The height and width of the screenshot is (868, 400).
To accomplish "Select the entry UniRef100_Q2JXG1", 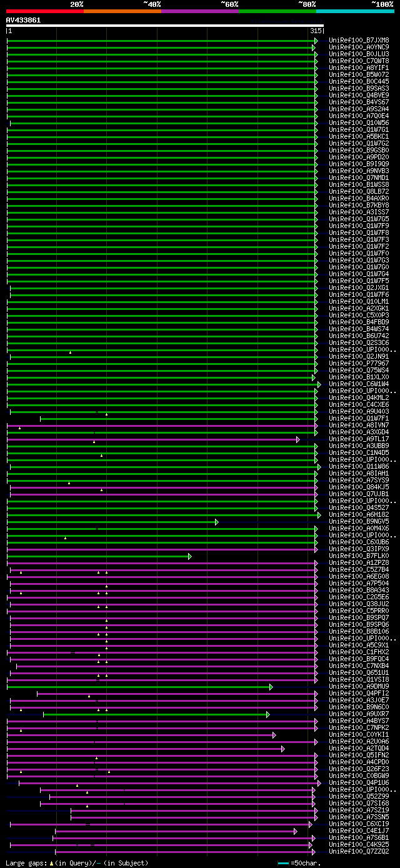I will [359, 288].
